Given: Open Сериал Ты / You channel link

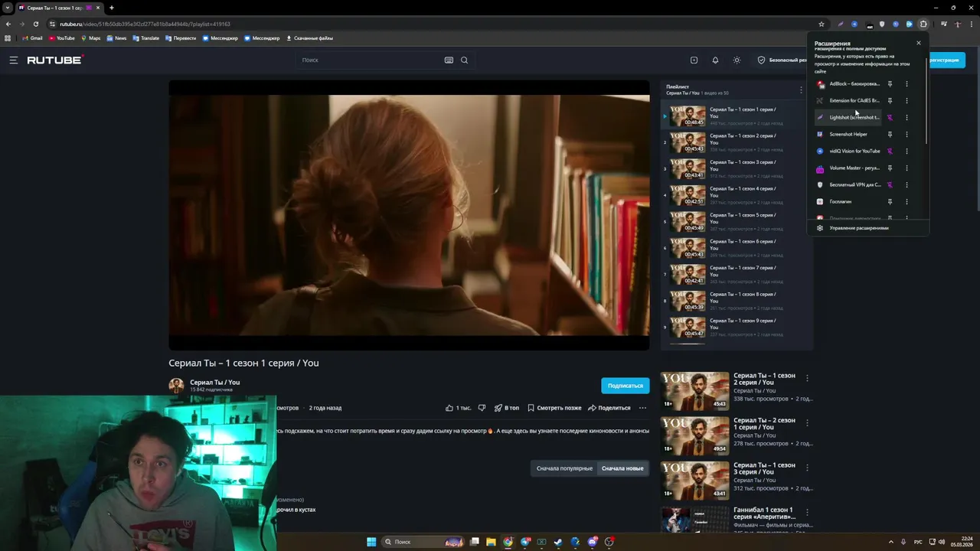Looking at the screenshot, I should 214,382.
